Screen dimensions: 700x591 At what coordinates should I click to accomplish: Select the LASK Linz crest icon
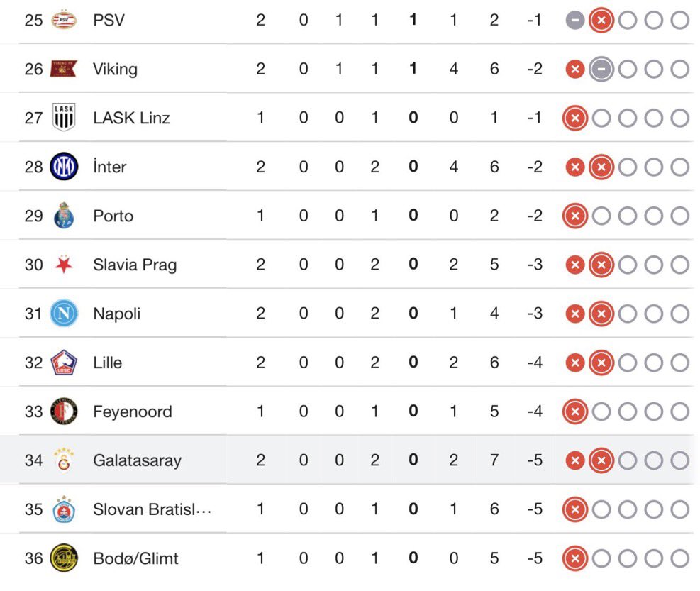[64, 117]
